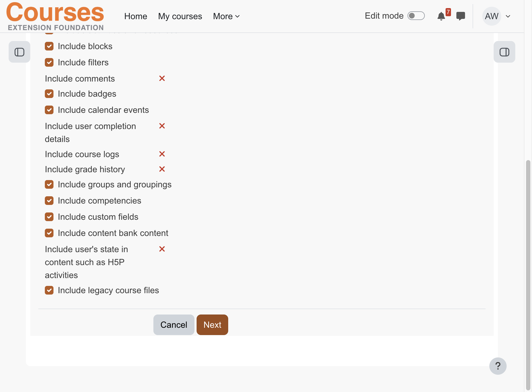Viewport: 532px width, 392px height.
Task: Click the notification count badge showing 7
Action: pyautogui.click(x=448, y=12)
